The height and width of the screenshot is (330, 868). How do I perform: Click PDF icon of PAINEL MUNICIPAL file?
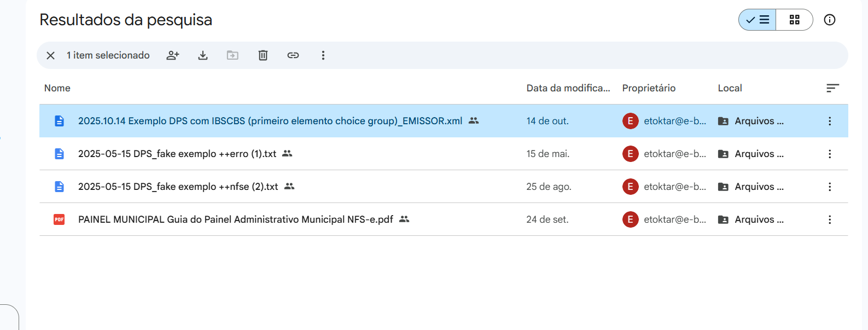(59, 219)
